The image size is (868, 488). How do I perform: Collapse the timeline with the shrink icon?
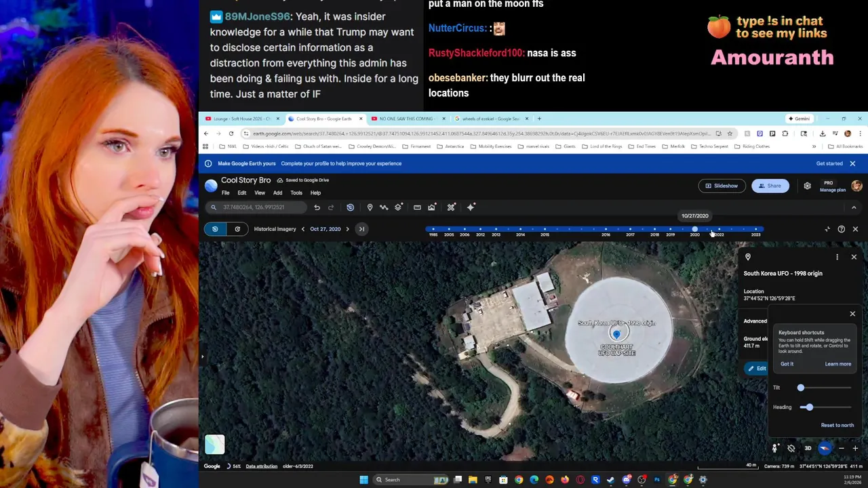click(x=827, y=229)
